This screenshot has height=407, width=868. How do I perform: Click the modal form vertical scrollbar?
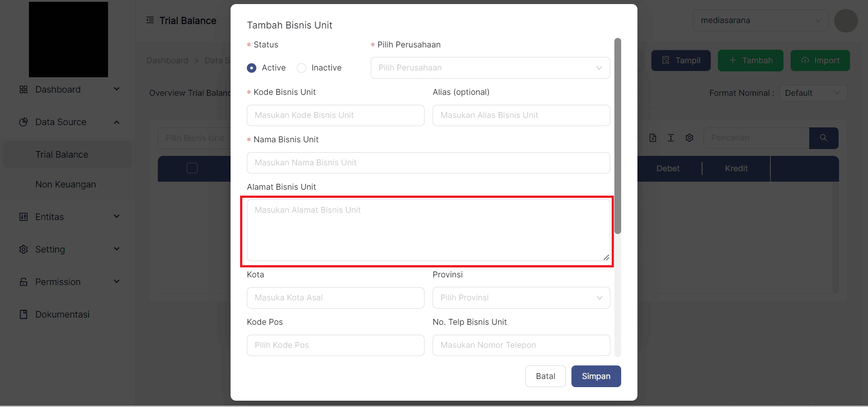pyautogui.click(x=618, y=136)
